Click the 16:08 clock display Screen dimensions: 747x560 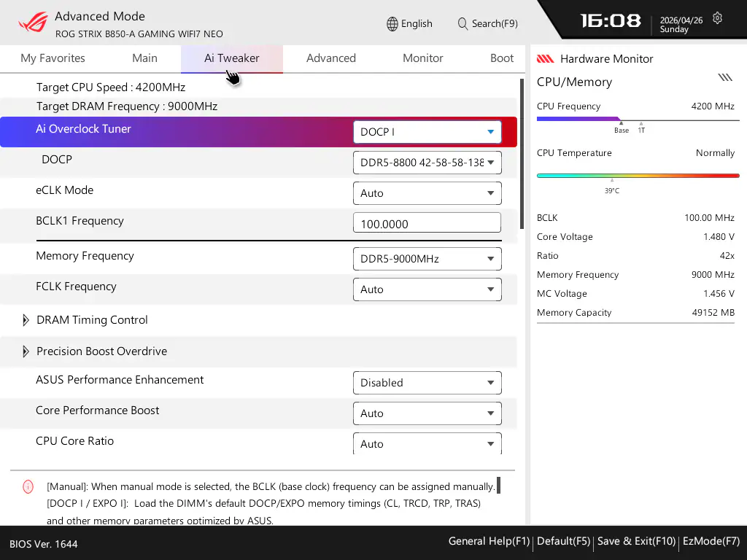coord(611,21)
